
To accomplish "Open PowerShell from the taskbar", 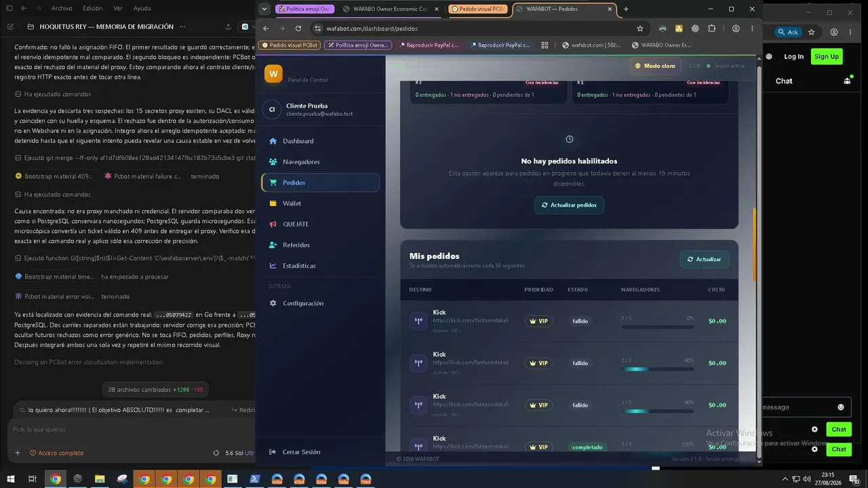I will (x=255, y=479).
